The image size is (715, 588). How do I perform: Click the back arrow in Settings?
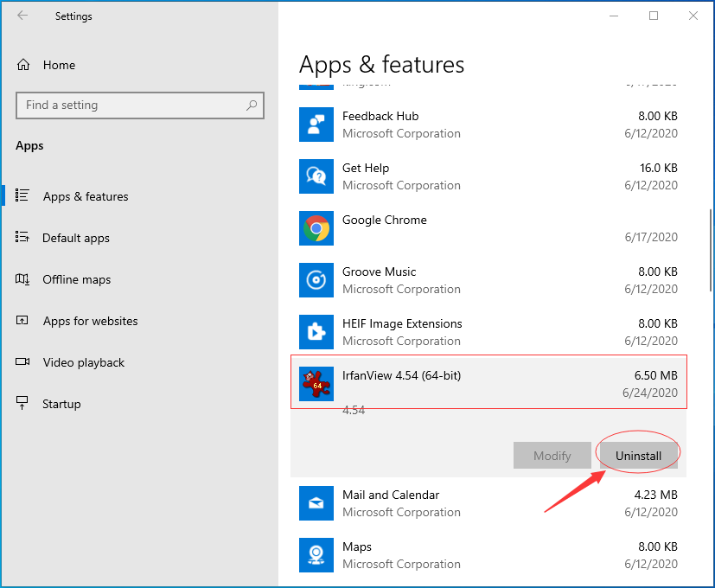22,16
